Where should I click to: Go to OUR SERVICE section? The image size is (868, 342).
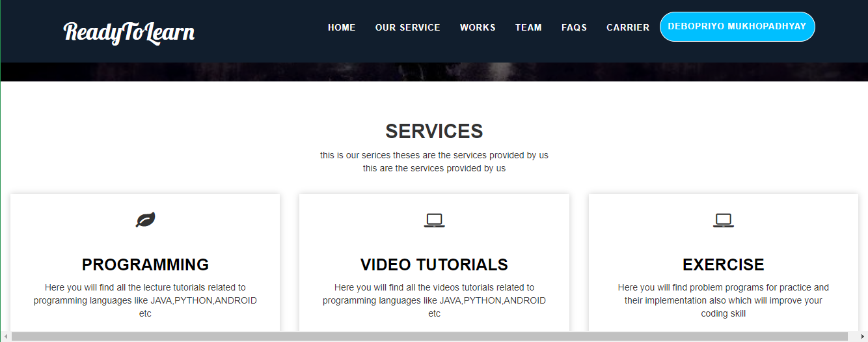click(408, 27)
